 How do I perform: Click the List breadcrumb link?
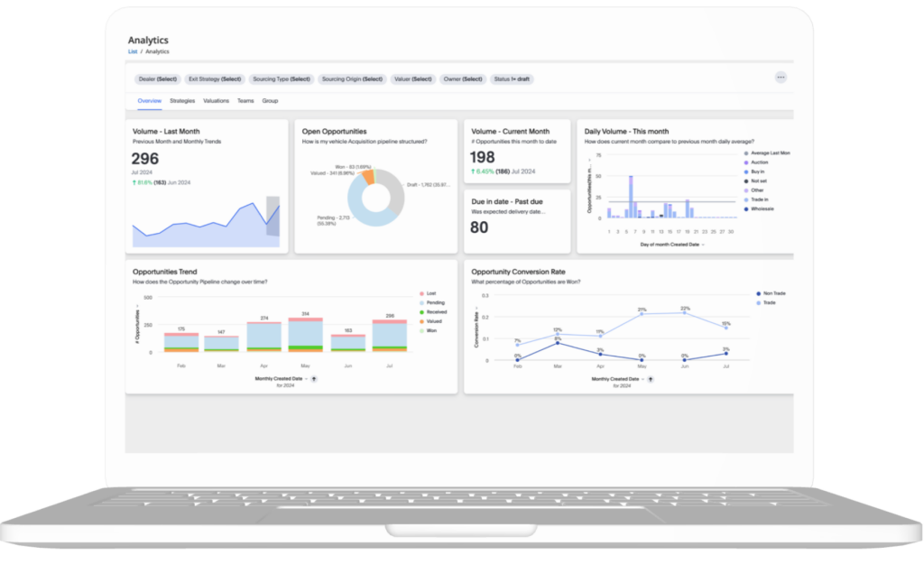click(132, 52)
